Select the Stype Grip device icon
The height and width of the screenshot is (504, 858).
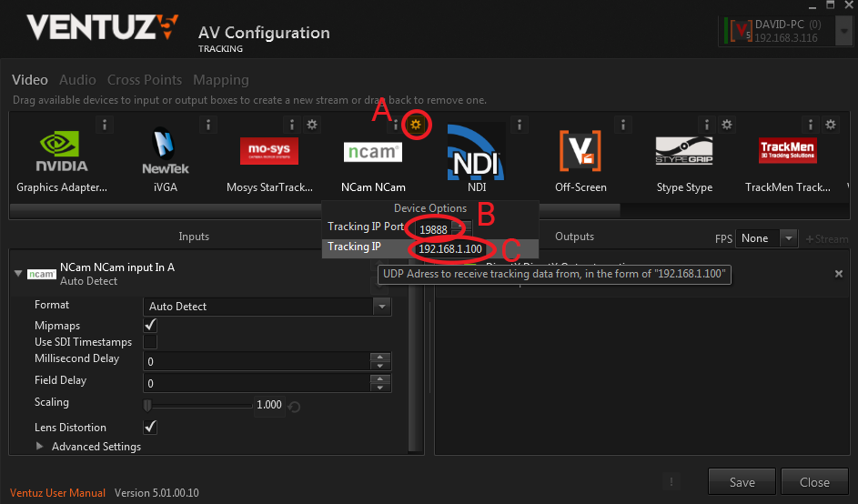pyautogui.click(x=683, y=151)
